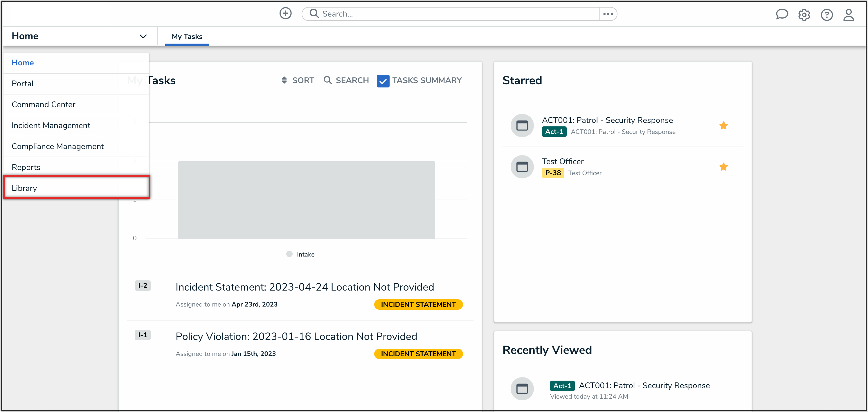Click the plus create-new icon

click(285, 13)
